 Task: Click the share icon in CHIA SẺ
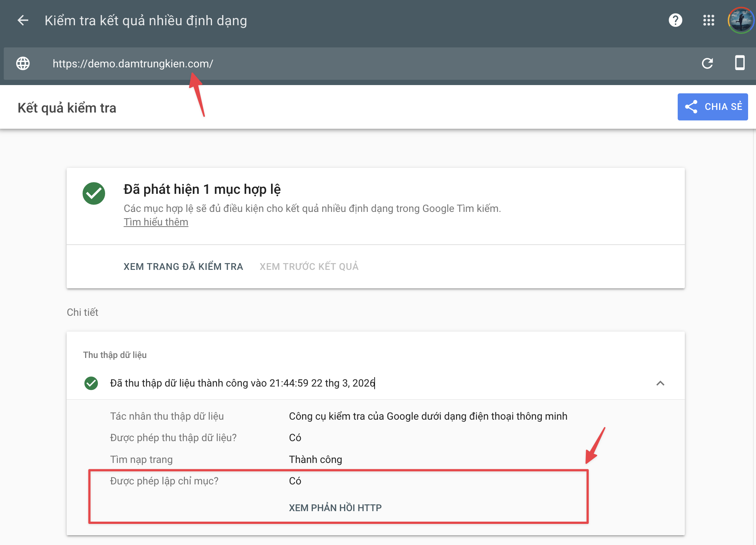(691, 107)
